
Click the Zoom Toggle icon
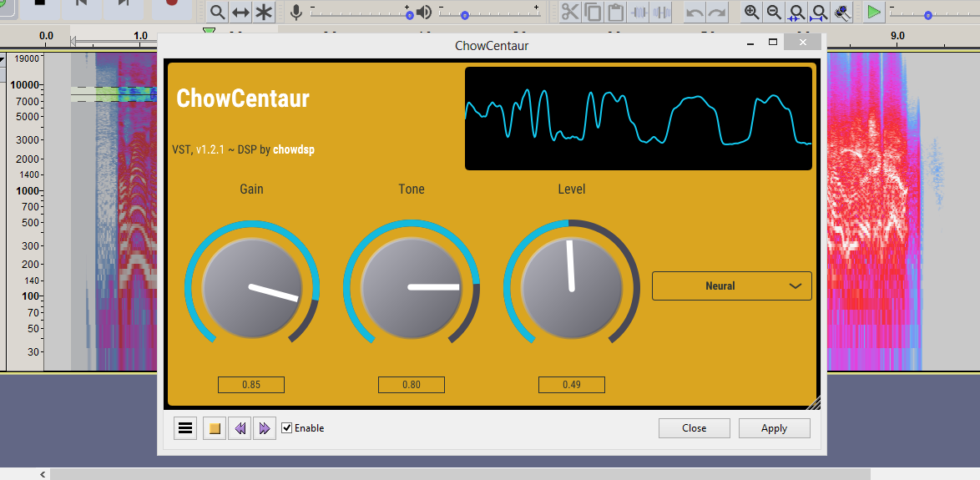842,12
